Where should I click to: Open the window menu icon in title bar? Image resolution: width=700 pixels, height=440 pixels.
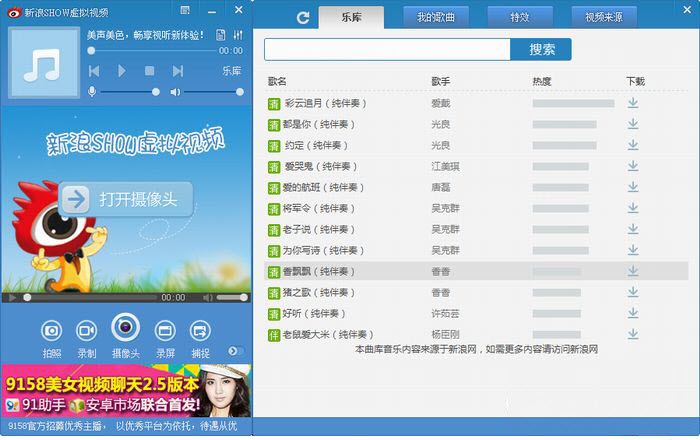[185, 10]
